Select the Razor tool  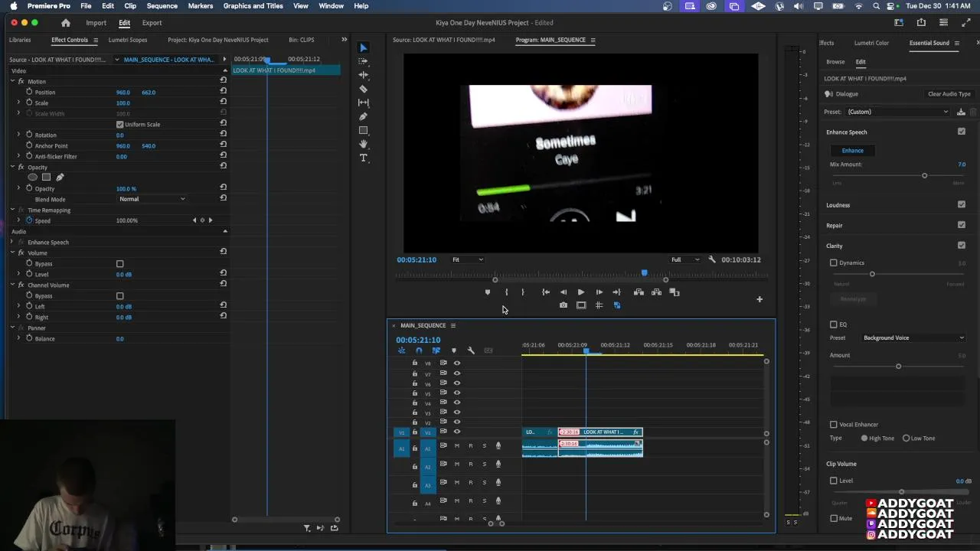click(x=364, y=89)
